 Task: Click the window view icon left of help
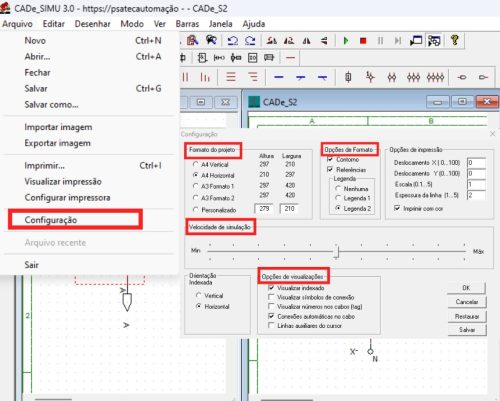point(434,41)
